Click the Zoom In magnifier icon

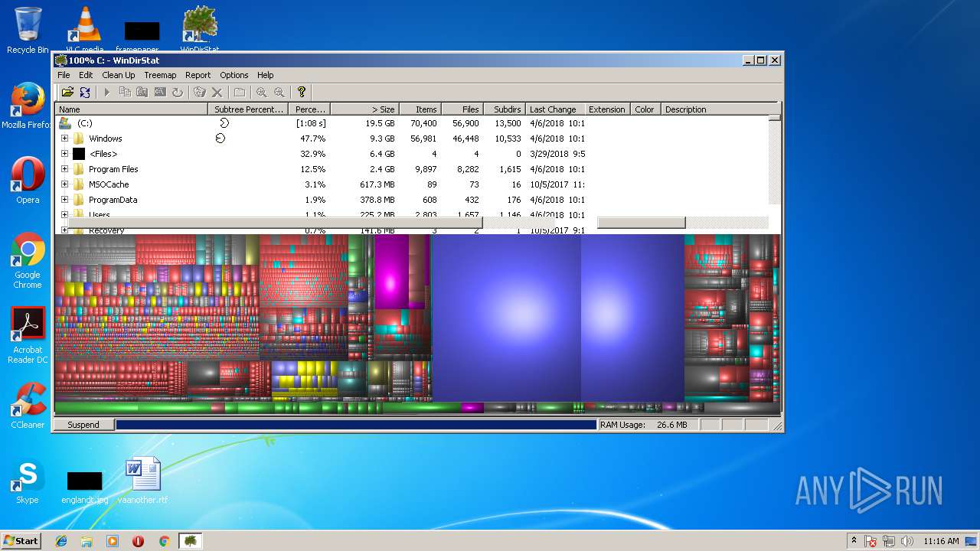click(x=262, y=92)
